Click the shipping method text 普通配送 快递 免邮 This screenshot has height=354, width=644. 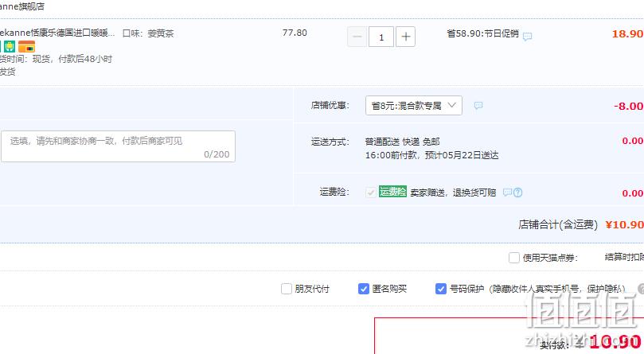[403, 142]
